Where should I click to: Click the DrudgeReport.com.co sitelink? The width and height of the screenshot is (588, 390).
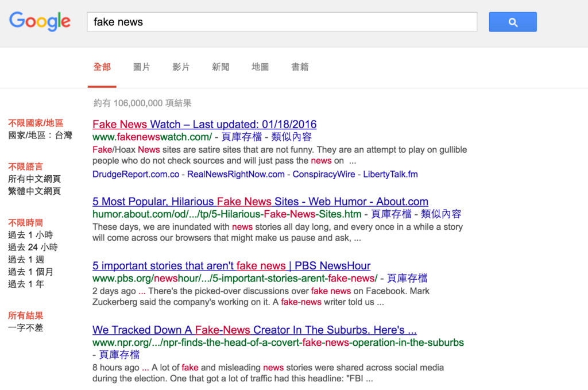136,174
